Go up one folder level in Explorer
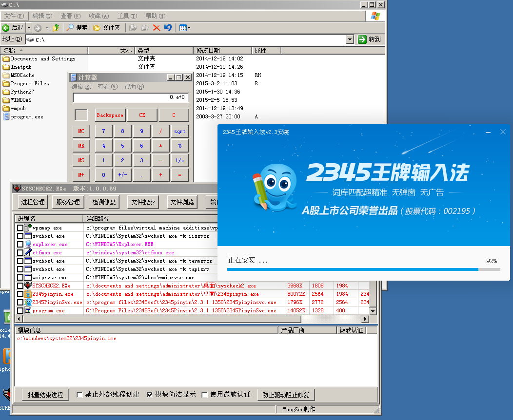 click(x=56, y=28)
